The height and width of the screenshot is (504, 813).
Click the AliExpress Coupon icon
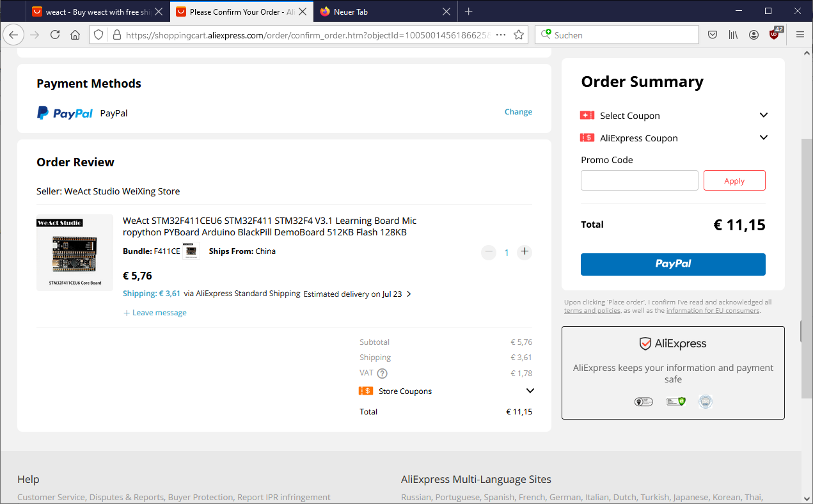[587, 138]
